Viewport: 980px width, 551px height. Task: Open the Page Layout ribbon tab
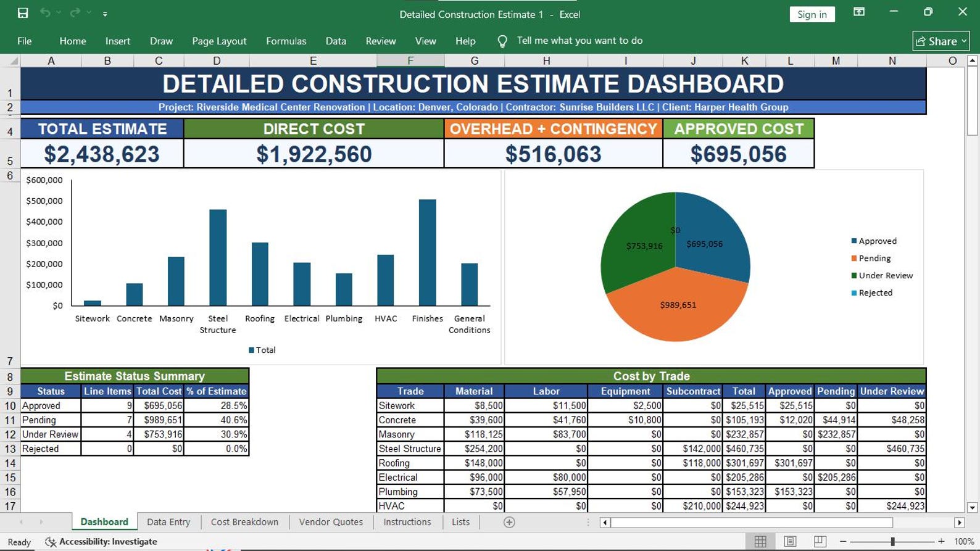click(x=219, y=41)
